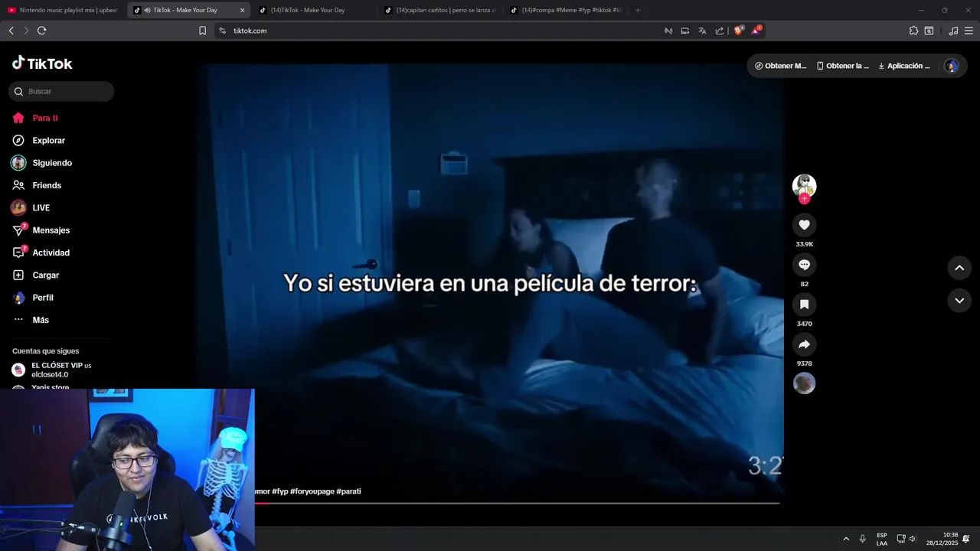Open the browser hamburger menu
The image size is (980, 551).
point(969,31)
